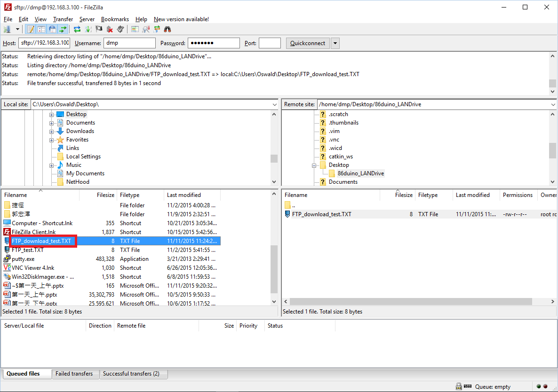Open the File menu
The height and width of the screenshot is (392, 558).
tap(8, 19)
